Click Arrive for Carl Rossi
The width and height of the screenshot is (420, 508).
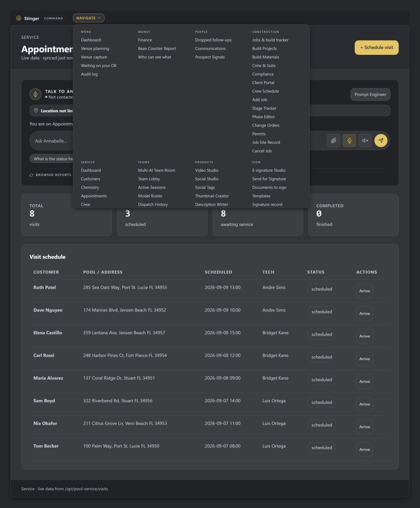(x=364, y=359)
